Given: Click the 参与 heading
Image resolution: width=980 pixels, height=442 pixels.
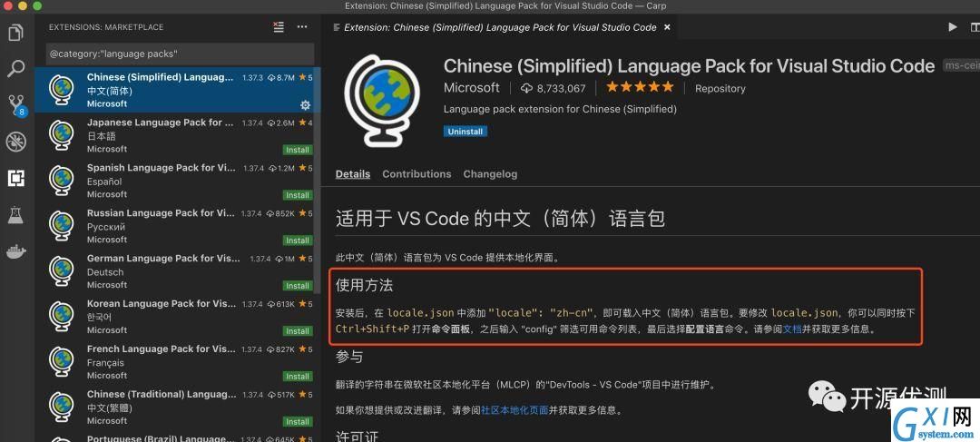Looking at the screenshot, I should point(349,357).
